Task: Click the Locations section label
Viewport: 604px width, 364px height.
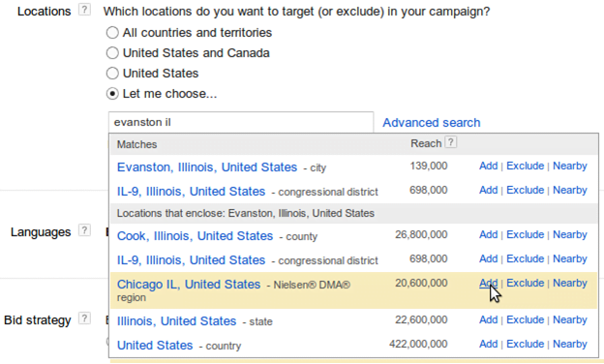Action: [x=44, y=12]
